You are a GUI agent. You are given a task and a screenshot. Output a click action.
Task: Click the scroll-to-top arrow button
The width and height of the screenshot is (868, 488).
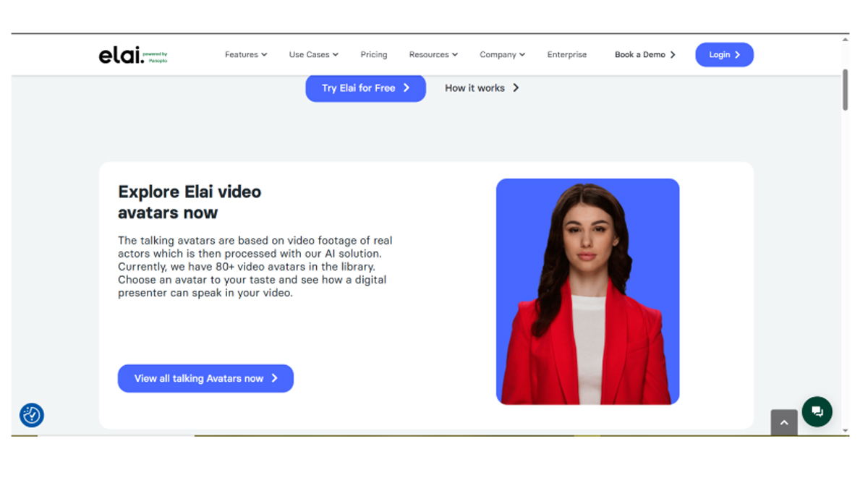click(784, 423)
